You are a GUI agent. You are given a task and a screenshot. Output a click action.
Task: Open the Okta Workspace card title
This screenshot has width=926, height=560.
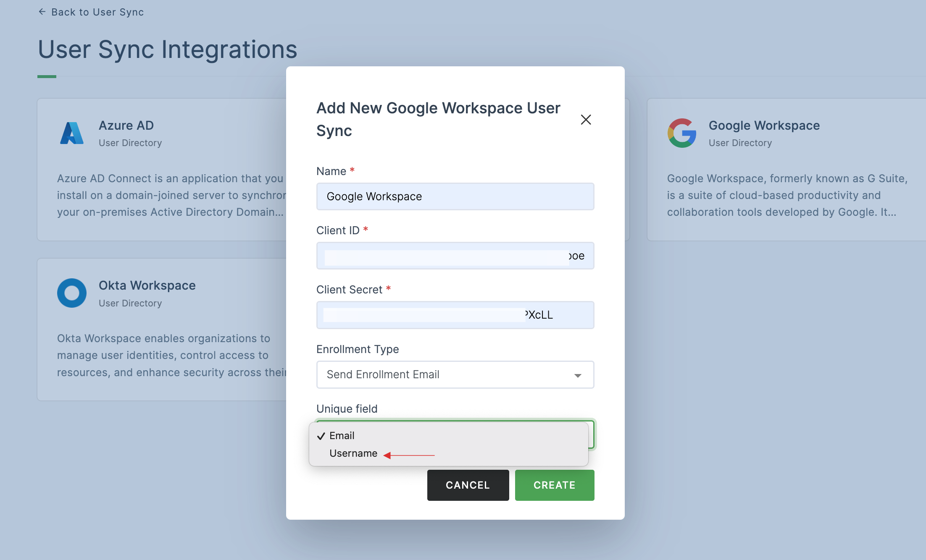coord(147,285)
